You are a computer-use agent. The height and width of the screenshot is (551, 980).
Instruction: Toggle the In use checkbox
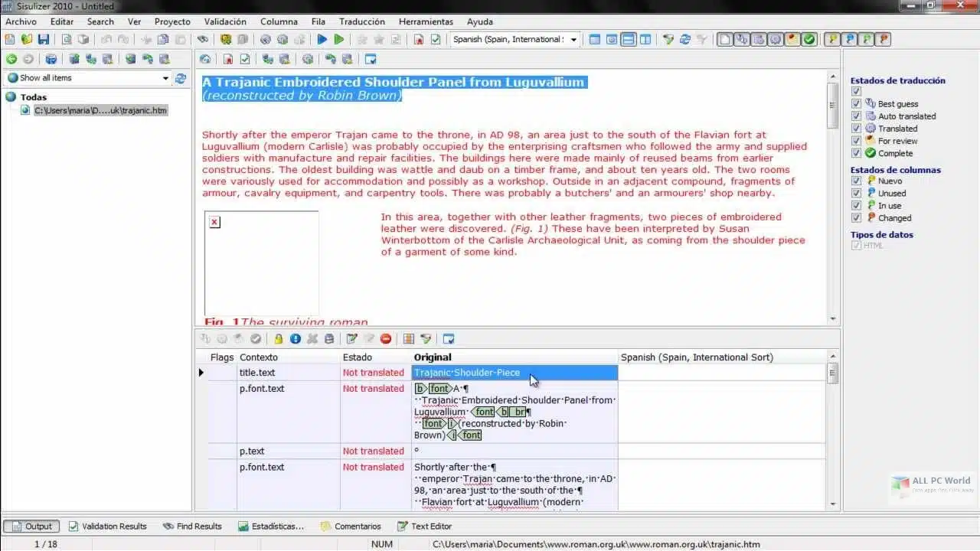[x=857, y=205]
